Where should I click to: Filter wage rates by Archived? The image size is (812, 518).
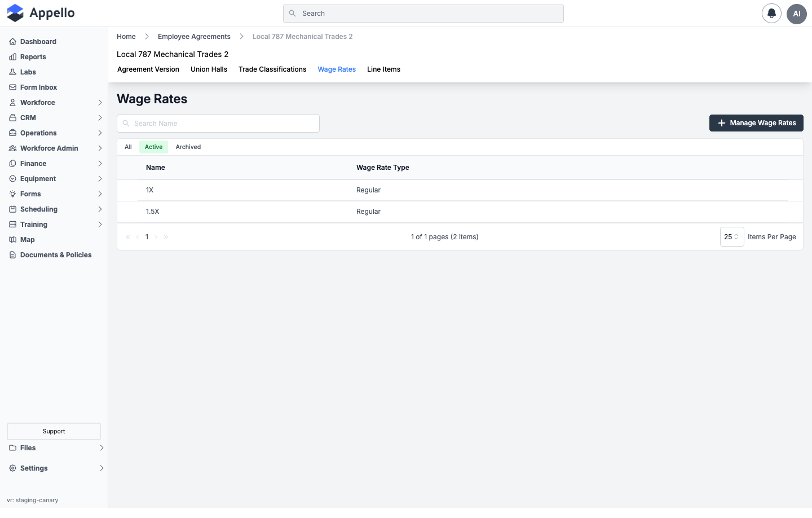tap(188, 147)
